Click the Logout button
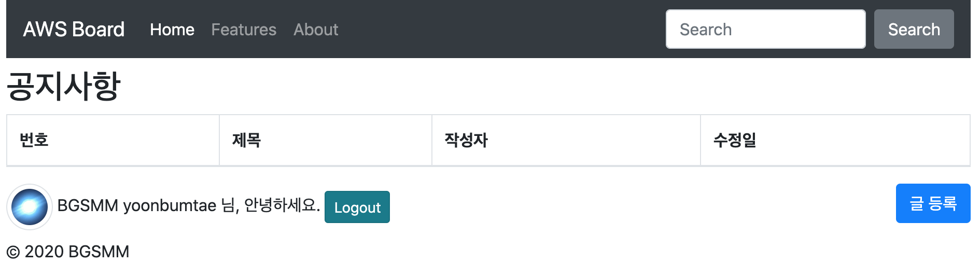Screen dimensions: 980x277 point(357,207)
